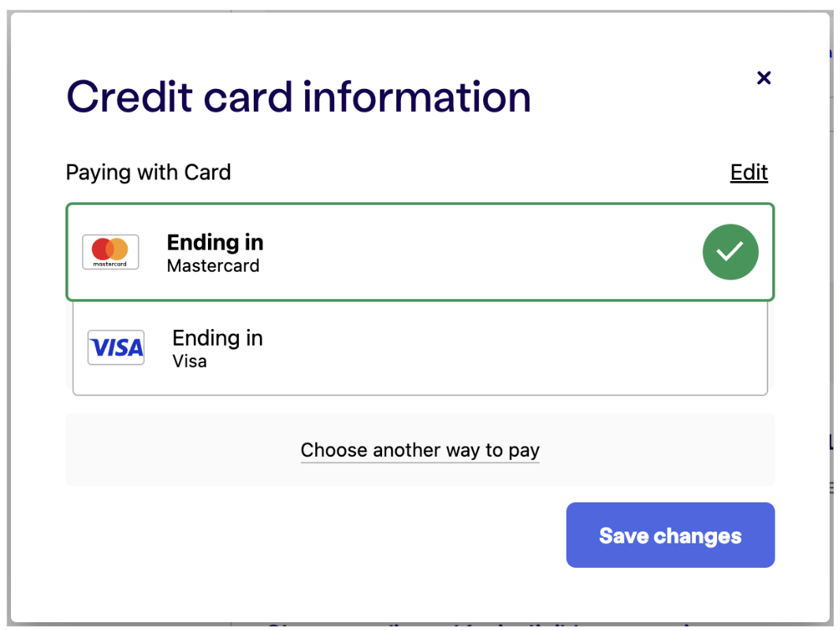Save changes to payment method
840x630 pixels.
pos(670,535)
